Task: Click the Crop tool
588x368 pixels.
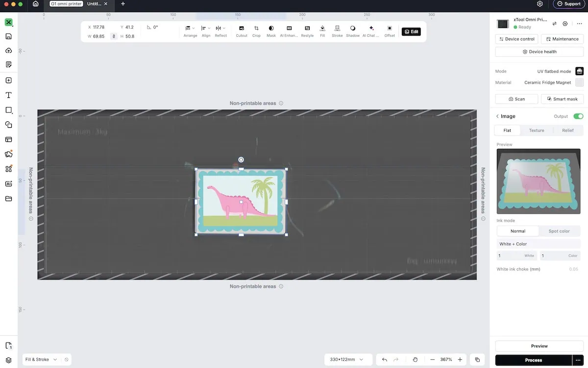Action: coord(256,31)
